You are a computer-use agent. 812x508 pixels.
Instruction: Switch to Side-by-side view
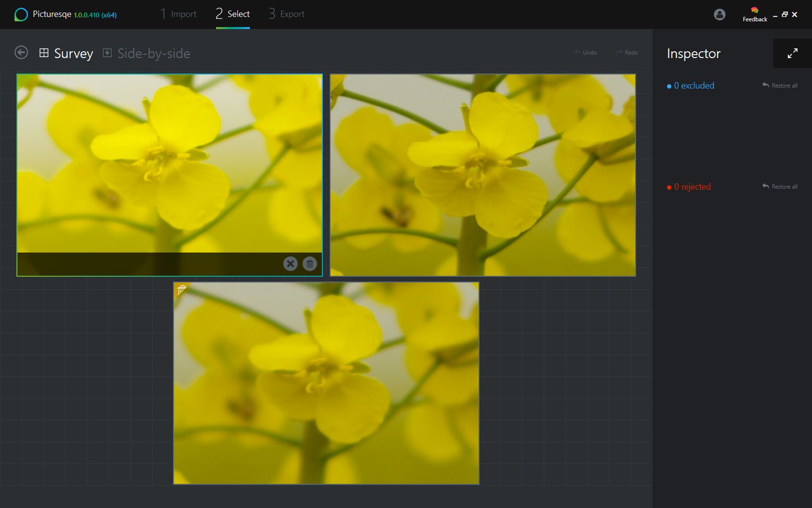(x=146, y=53)
